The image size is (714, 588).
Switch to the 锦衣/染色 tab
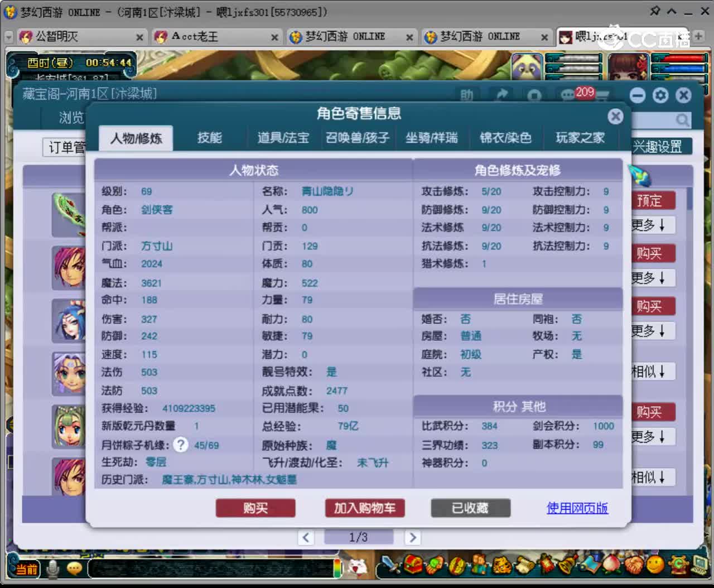506,138
